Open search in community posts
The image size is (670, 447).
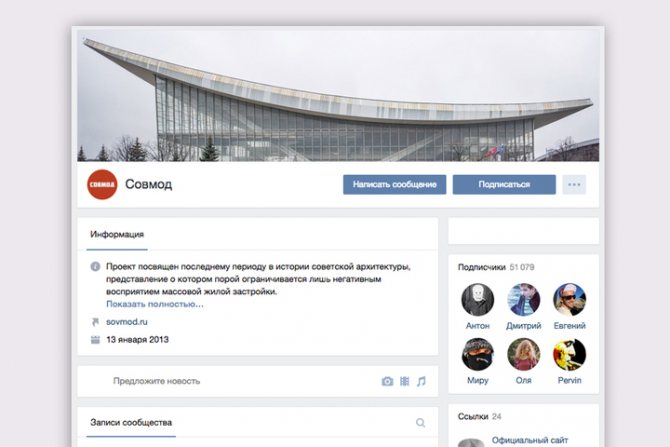pos(420,423)
